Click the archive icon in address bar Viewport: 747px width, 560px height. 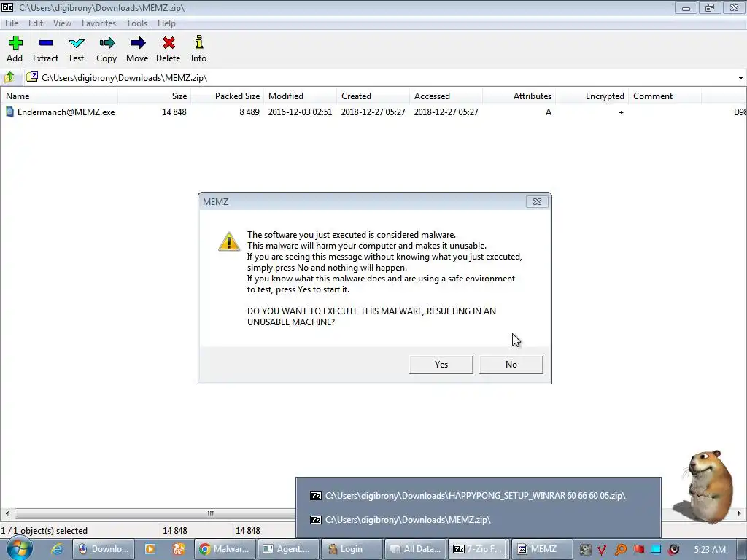pyautogui.click(x=32, y=77)
